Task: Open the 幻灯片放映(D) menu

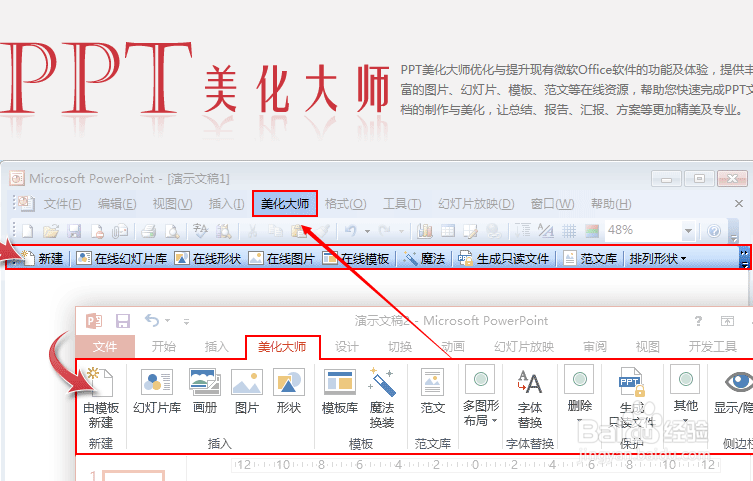Action: click(x=476, y=204)
